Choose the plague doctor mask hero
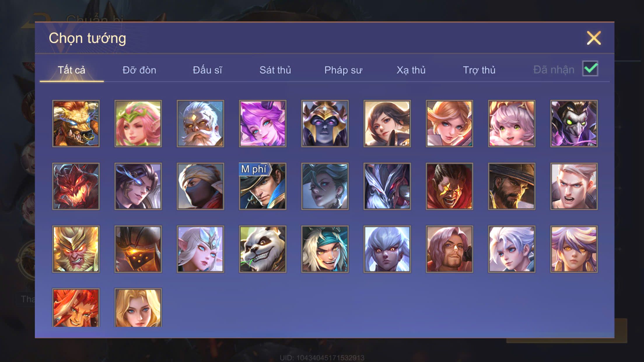Image resolution: width=644 pixels, height=362 pixels. 574,124
